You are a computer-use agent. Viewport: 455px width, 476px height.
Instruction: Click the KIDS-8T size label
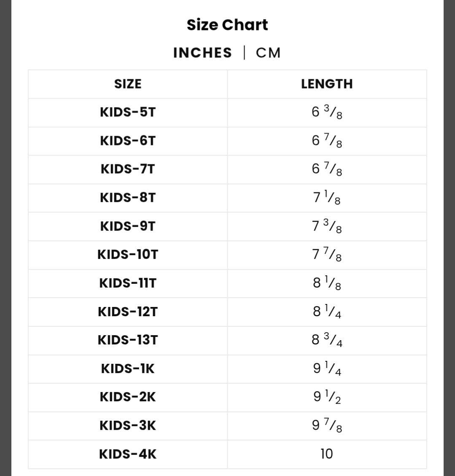point(128,198)
